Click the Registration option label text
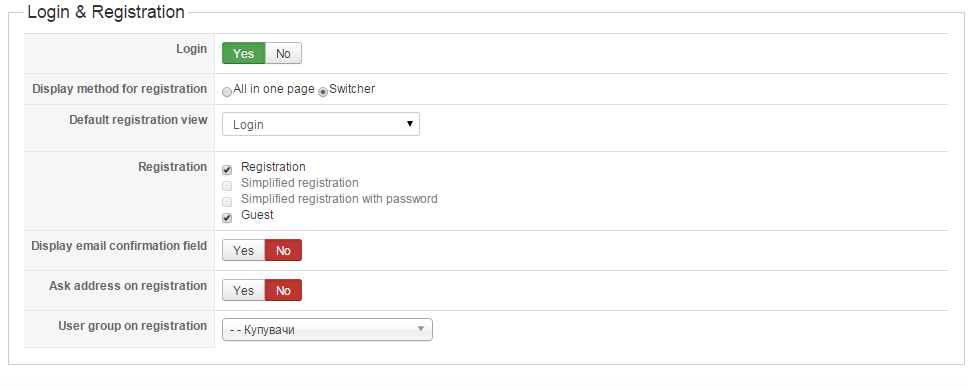 click(273, 167)
